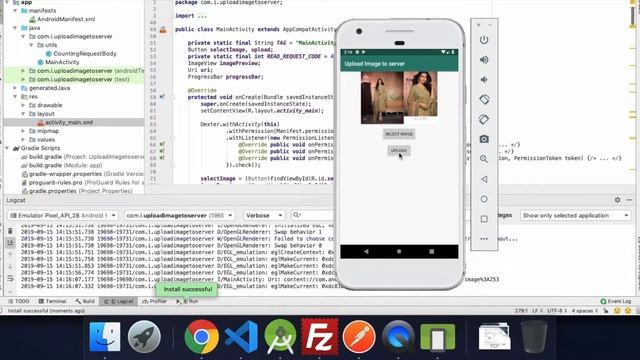640x360 pixels.
Task: Click the UTF-8 encoding status bar entry
Action: point(557,311)
